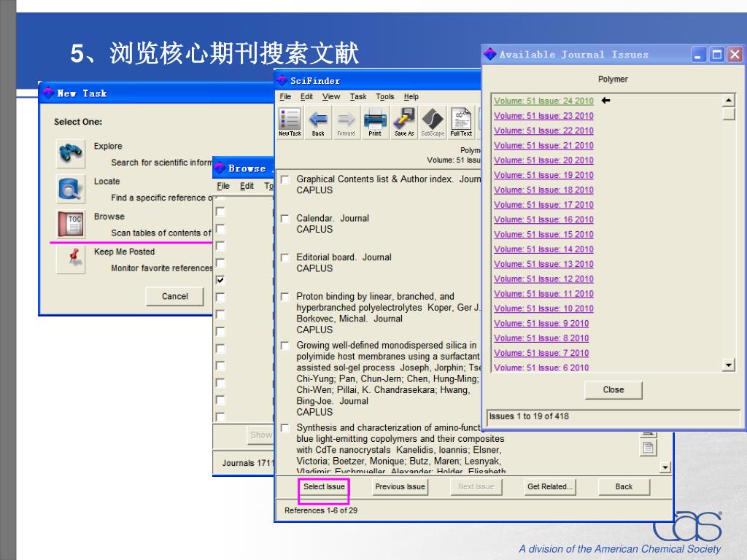Screen dimensions: 747x560
Task: Click the Next Issue button
Action: [x=476, y=486]
